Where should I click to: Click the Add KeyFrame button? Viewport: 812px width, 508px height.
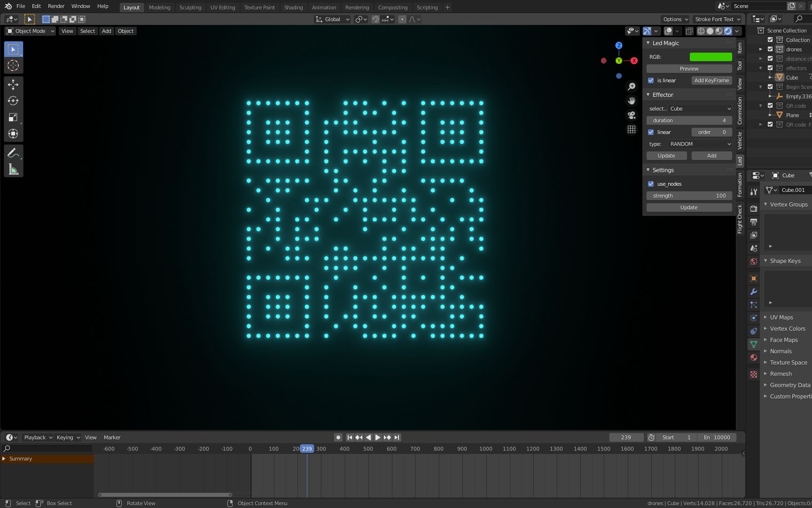pos(711,80)
